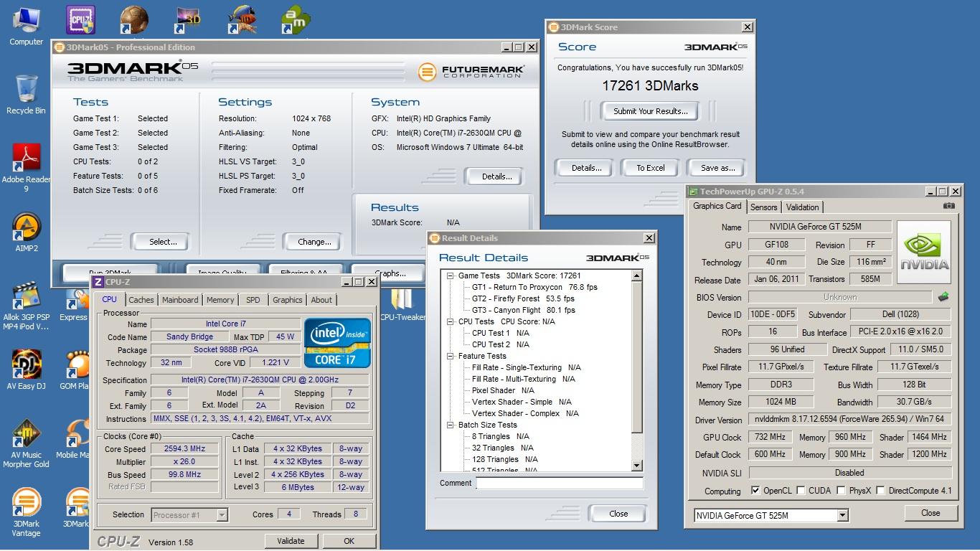
Task: Open Allok 3GP PSP MP4 iPod shortcut
Action: (26, 307)
